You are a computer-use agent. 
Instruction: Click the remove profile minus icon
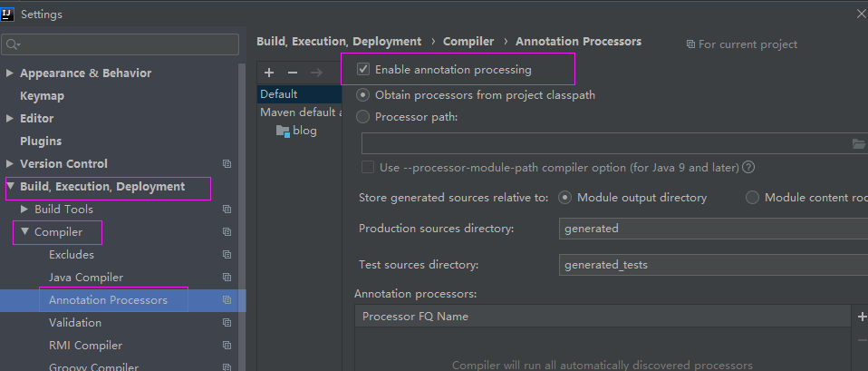pos(292,73)
